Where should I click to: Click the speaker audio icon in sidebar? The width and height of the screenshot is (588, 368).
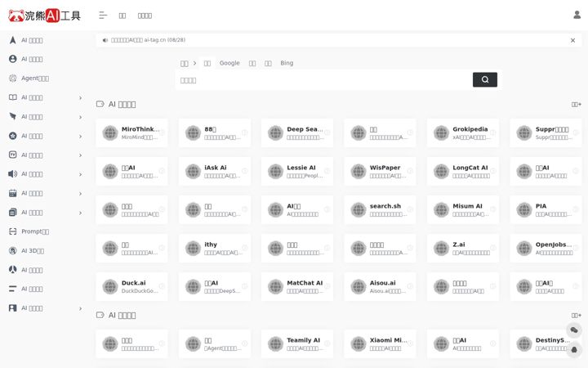(13, 174)
